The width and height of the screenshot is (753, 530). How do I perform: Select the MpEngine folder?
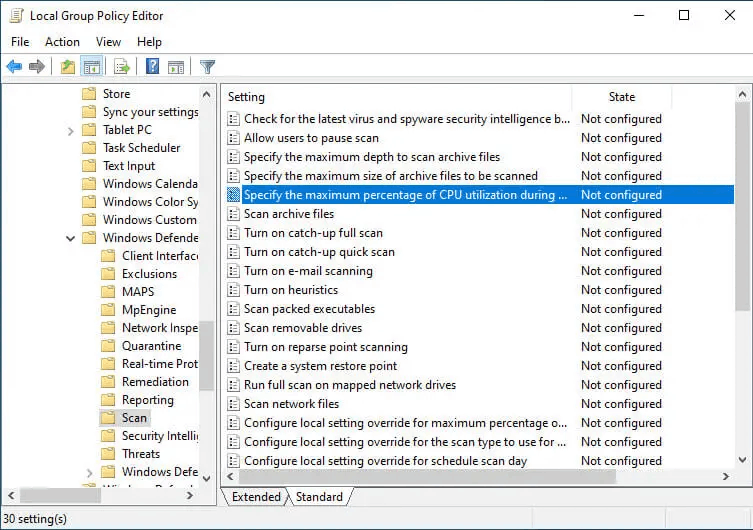click(x=149, y=310)
